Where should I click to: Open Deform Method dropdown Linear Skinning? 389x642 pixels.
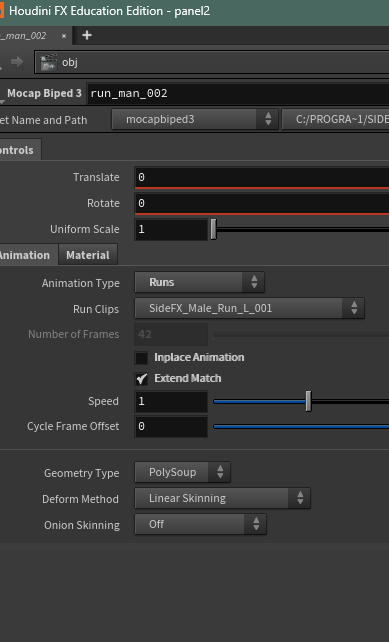[222, 498]
